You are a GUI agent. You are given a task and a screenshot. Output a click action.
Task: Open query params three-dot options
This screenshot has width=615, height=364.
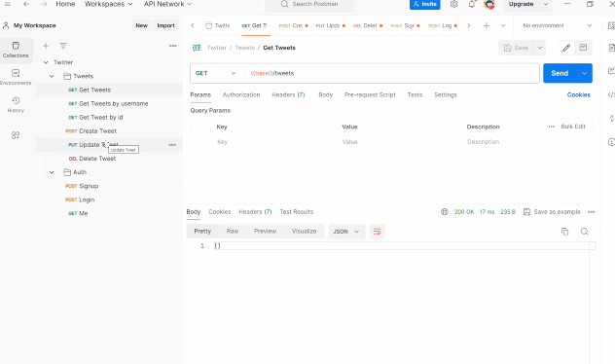click(x=552, y=127)
